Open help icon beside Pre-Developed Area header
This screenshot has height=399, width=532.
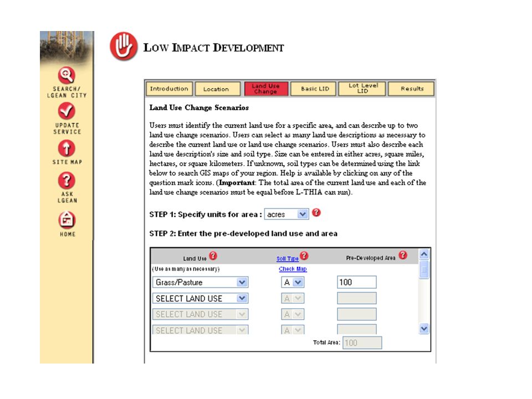pos(403,255)
